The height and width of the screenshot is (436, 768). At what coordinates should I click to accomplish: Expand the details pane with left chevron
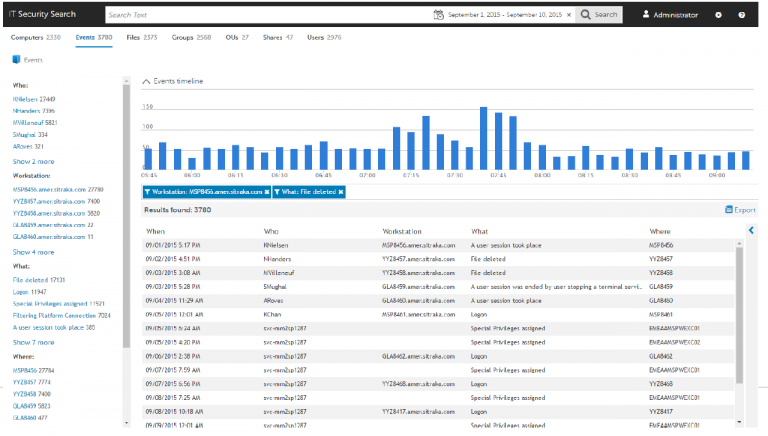pyautogui.click(x=751, y=230)
